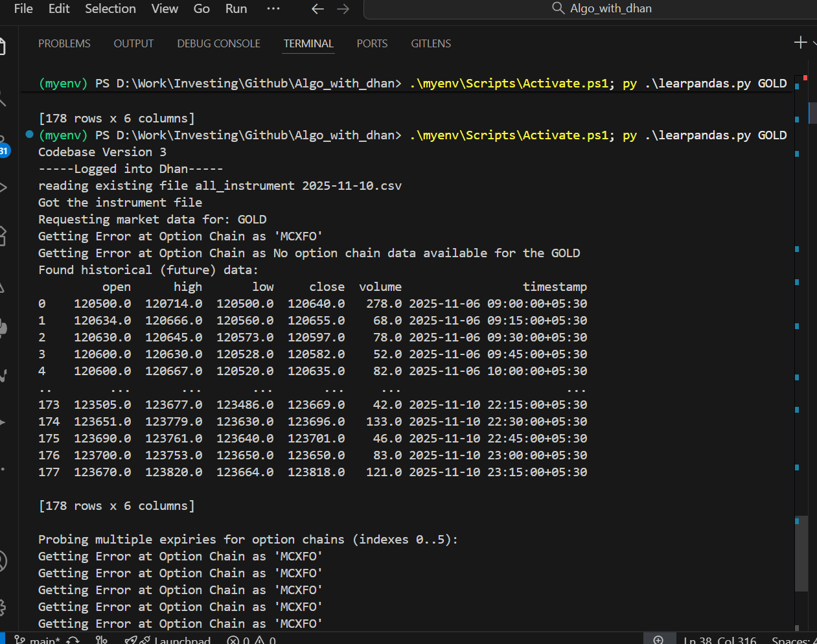Open the Extensions view icon
Screen dimensions: 817x644
(3, 235)
